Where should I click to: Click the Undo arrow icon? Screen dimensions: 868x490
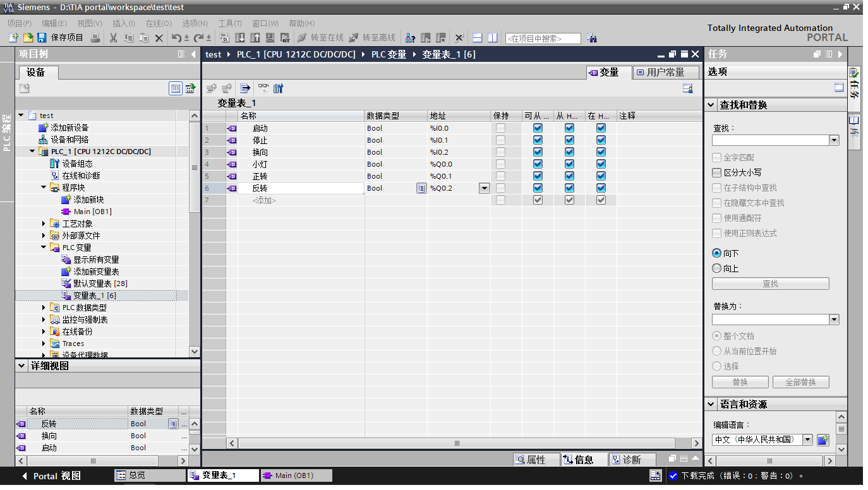(176, 38)
